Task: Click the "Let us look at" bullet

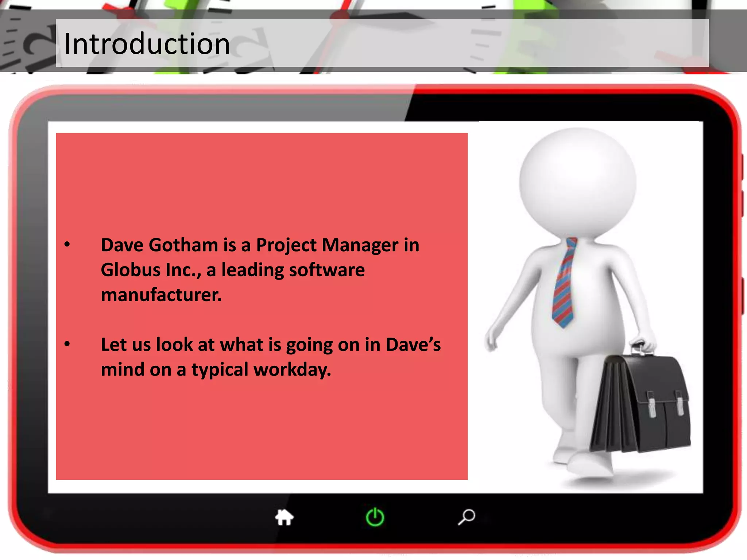Action: tap(271, 357)
